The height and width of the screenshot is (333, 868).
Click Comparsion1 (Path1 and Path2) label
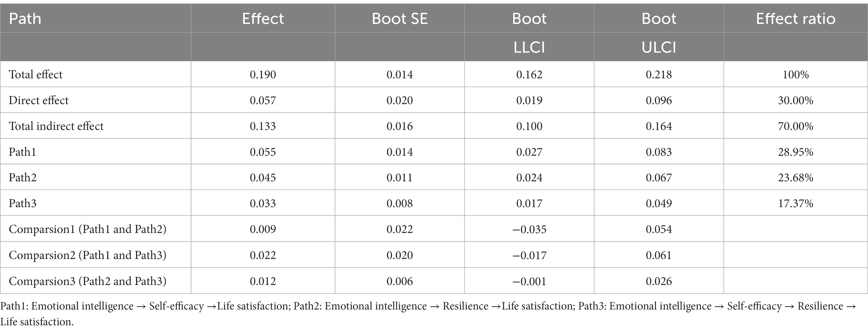pyautogui.click(x=87, y=229)
